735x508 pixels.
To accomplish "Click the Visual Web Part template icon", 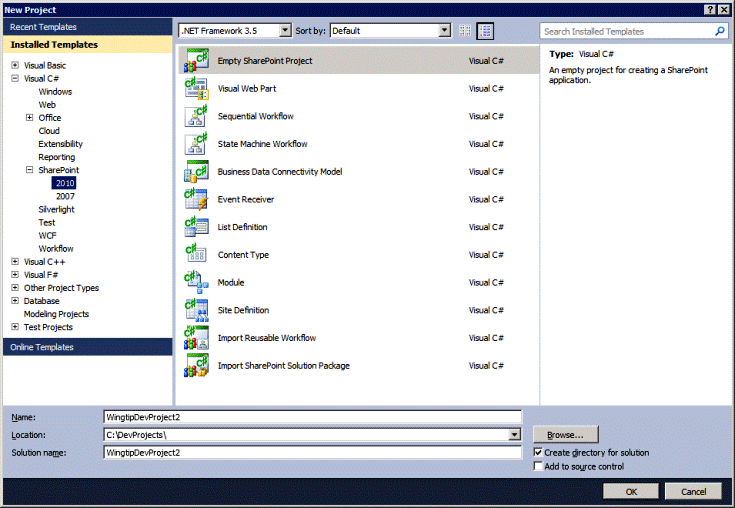I will 196,89.
